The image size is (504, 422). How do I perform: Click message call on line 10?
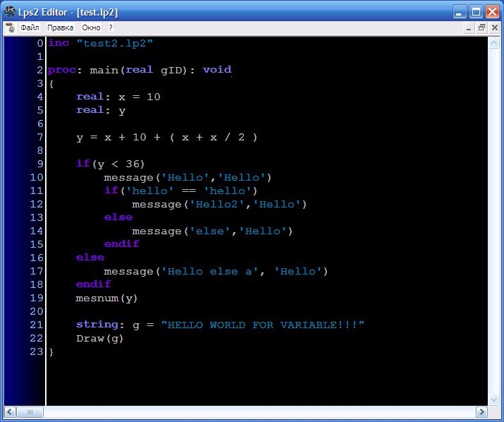pyautogui.click(x=188, y=178)
